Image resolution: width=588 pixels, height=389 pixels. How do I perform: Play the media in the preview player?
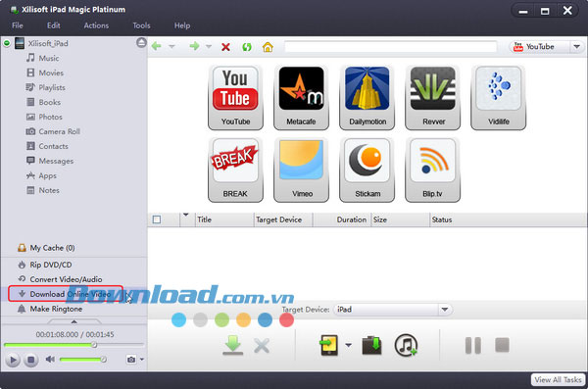pyautogui.click(x=13, y=360)
